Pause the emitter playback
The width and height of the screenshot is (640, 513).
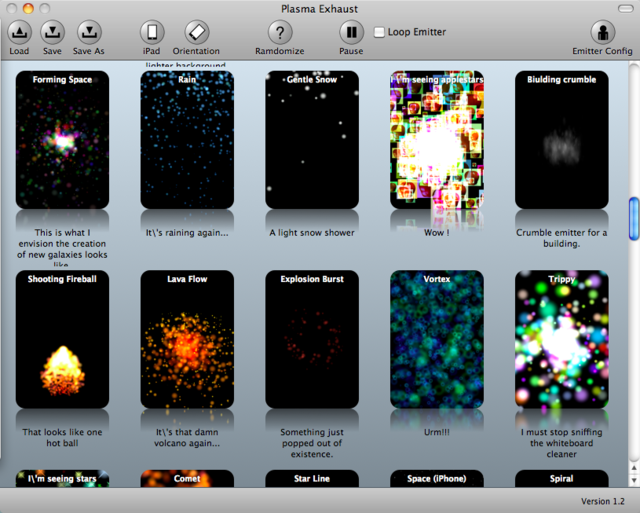coord(351,32)
